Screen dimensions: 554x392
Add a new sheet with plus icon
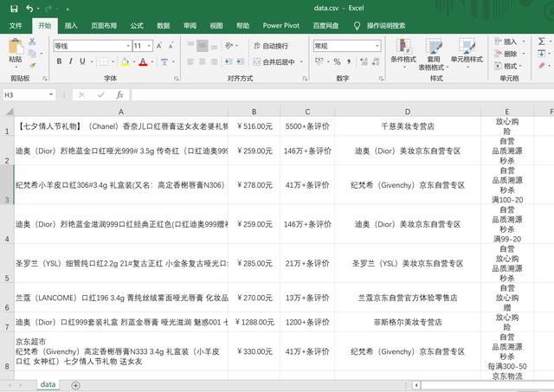75,385
